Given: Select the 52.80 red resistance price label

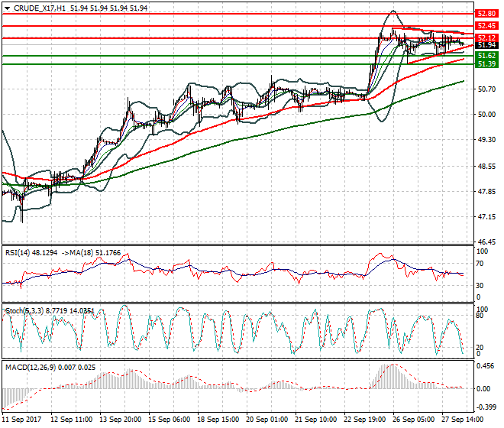Looking at the screenshot, I should [x=486, y=14].
